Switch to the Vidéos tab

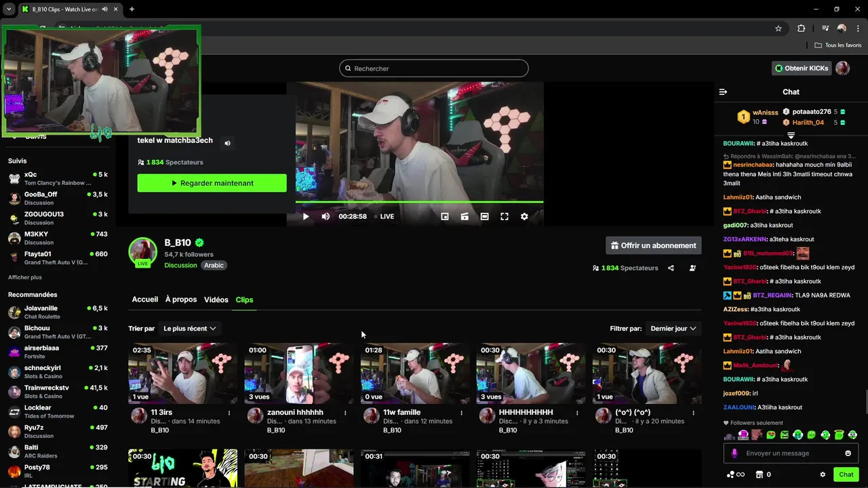[x=216, y=300]
